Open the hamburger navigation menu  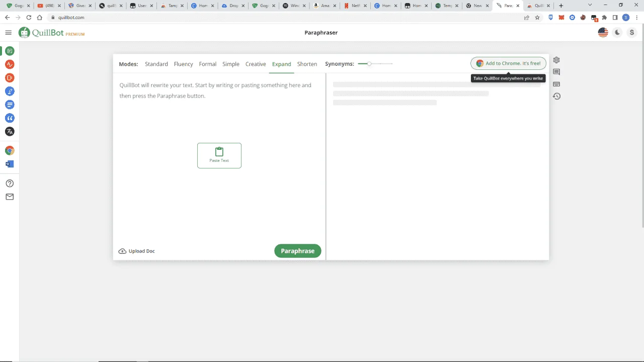pos(8,33)
